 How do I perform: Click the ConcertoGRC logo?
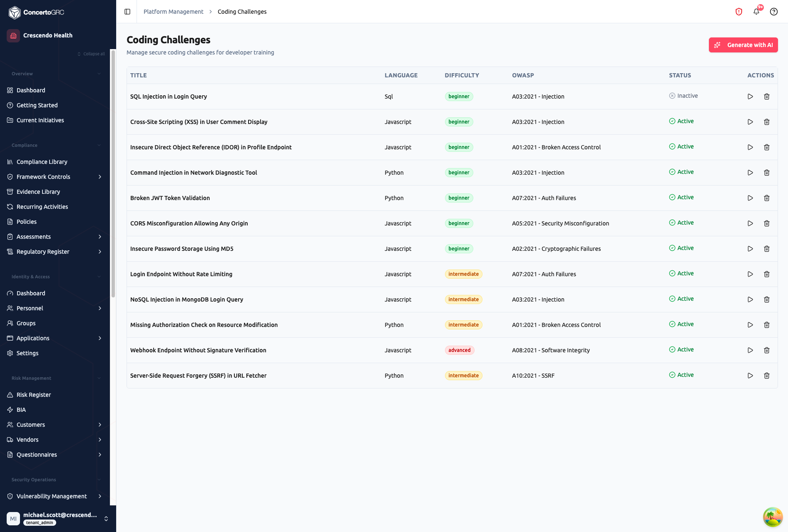click(x=36, y=12)
